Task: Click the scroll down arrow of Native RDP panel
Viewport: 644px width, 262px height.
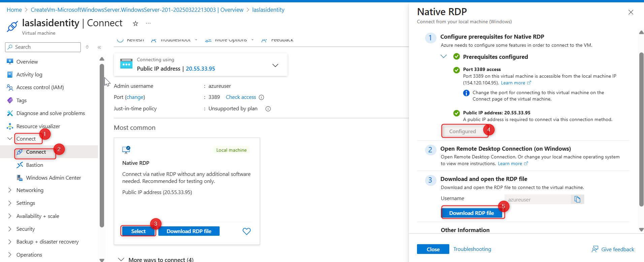Action: [641, 230]
